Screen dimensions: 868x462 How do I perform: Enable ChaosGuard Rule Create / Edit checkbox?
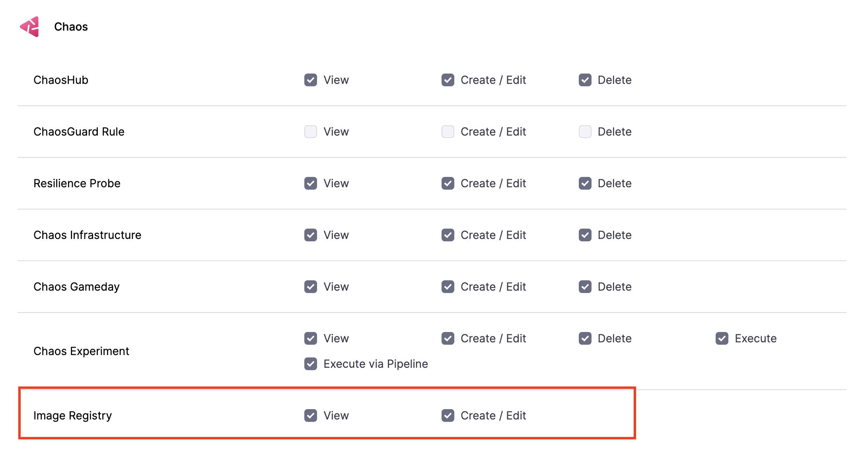448,132
